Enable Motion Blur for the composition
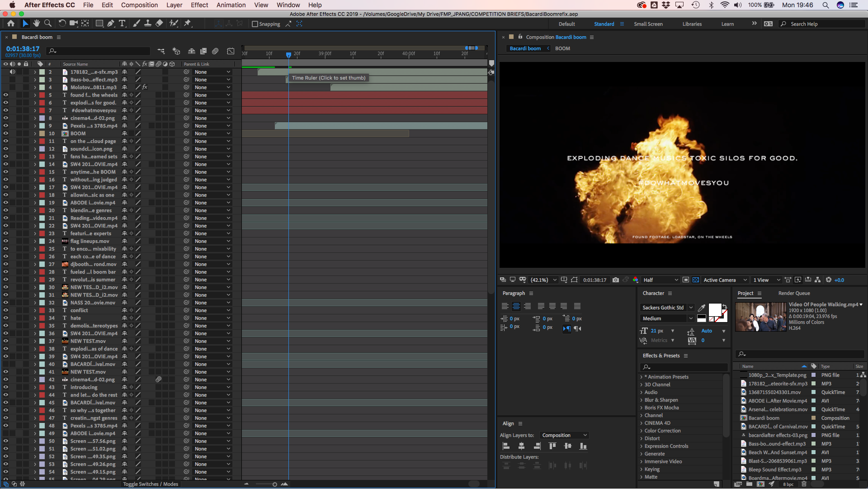This screenshot has height=489, width=868. point(215,51)
